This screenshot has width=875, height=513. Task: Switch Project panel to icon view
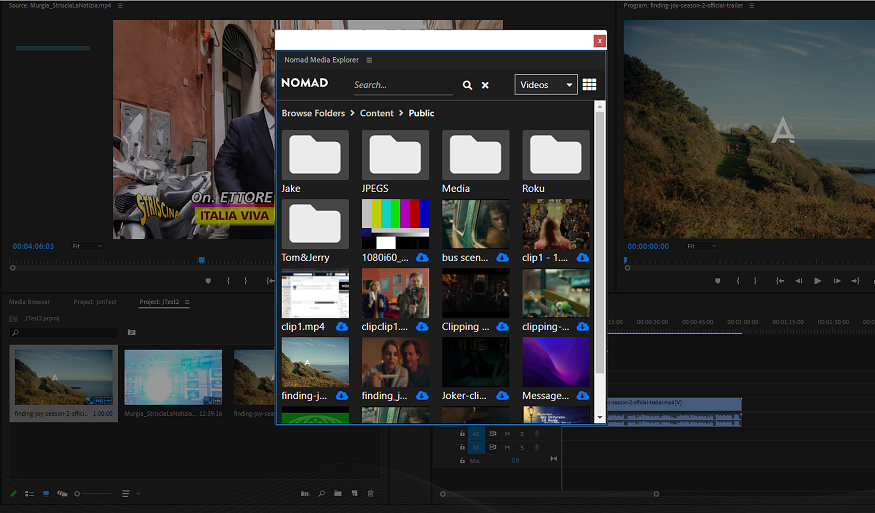point(46,493)
